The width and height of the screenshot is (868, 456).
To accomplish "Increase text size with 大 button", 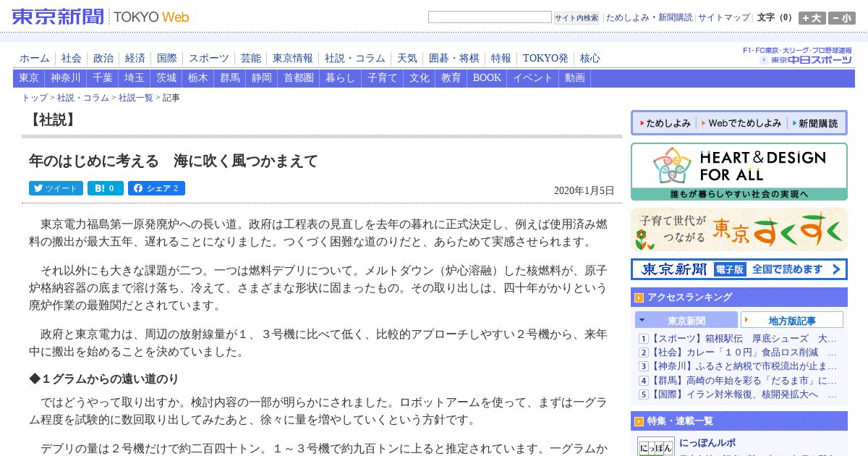I will pyautogui.click(x=812, y=18).
